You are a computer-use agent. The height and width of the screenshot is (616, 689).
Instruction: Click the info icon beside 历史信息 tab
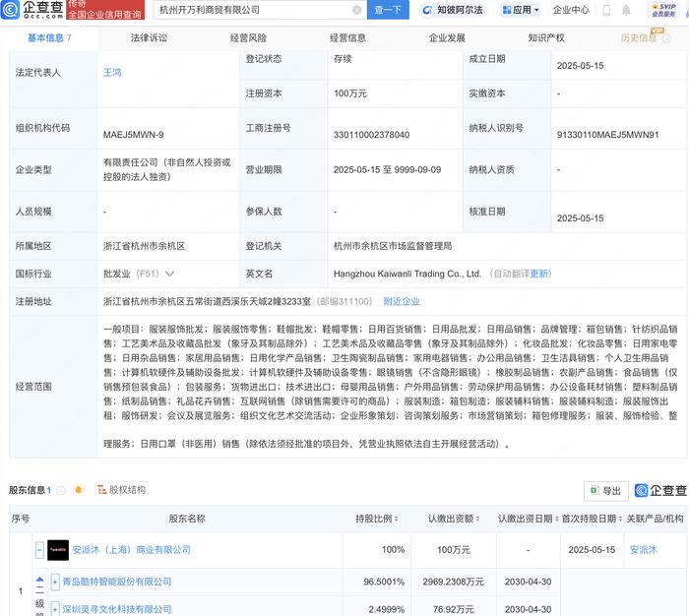666,38
